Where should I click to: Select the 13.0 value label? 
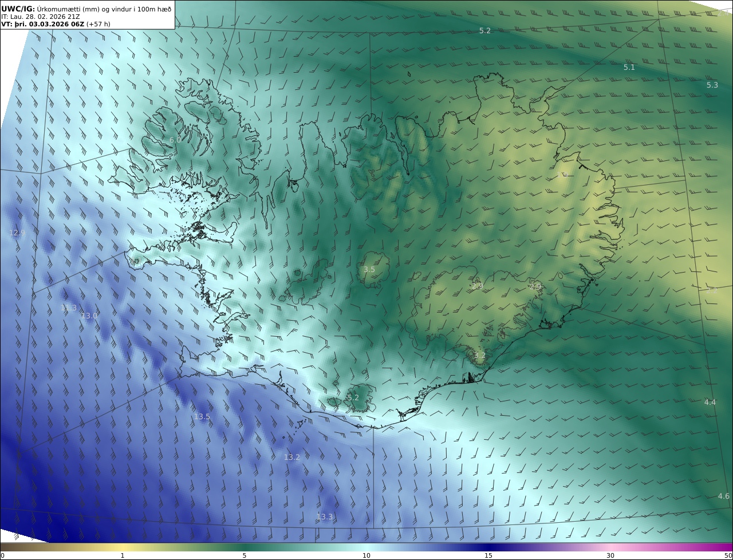click(x=89, y=316)
